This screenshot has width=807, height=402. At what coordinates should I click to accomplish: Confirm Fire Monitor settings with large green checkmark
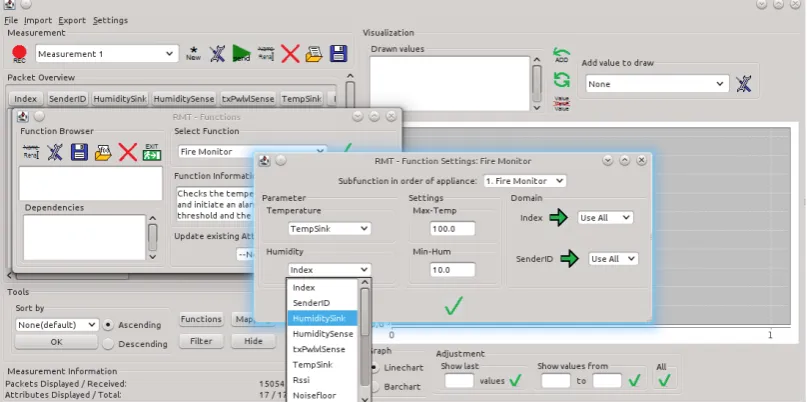pyautogui.click(x=453, y=306)
